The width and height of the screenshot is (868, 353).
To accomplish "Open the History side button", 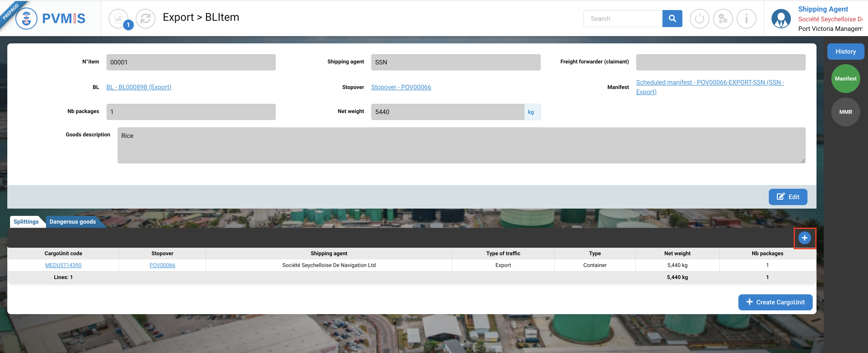I will (845, 51).
